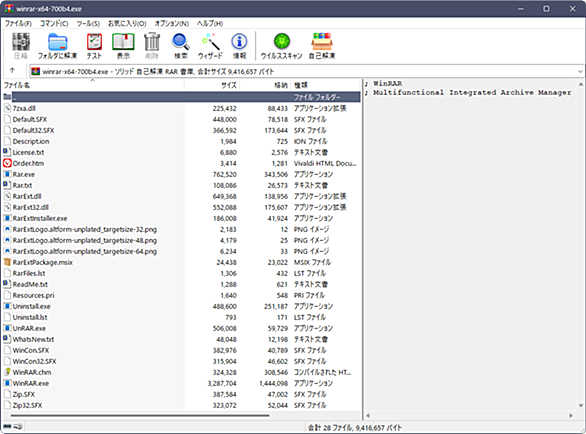This screenshot has height=434, width=586.
Task: Select RarExtLogo targetsize-48.png file name
Action: (x=85, y=240)
